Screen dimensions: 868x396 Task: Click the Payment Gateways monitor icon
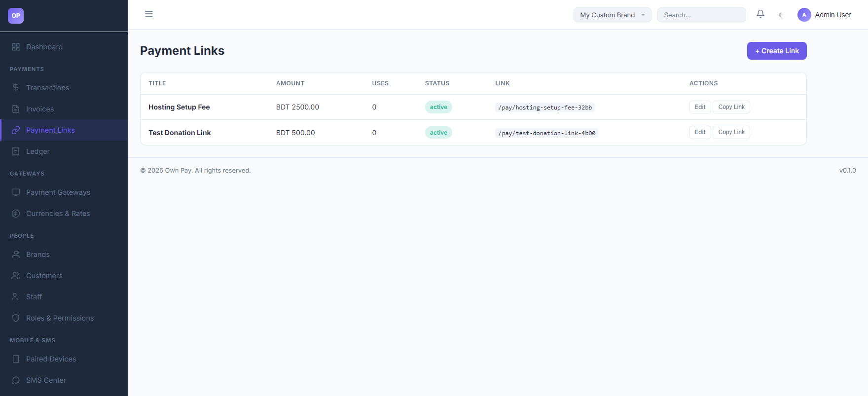tap(16, 192)
